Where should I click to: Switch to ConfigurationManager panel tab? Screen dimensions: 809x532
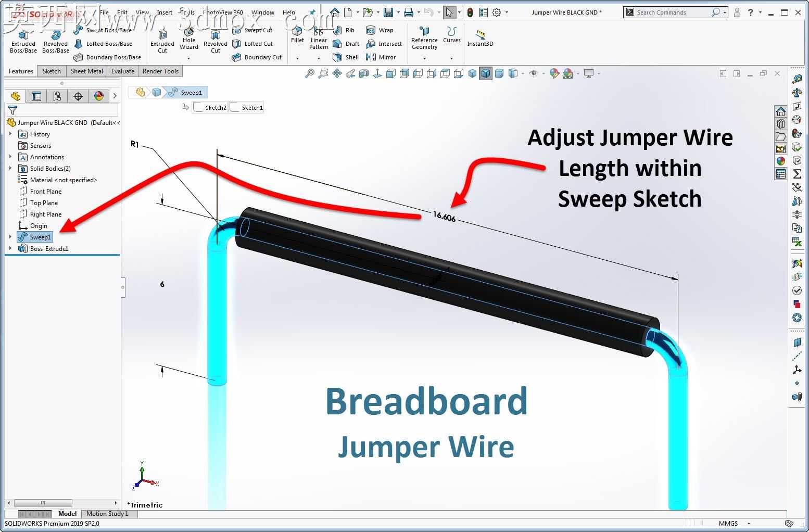57,96
